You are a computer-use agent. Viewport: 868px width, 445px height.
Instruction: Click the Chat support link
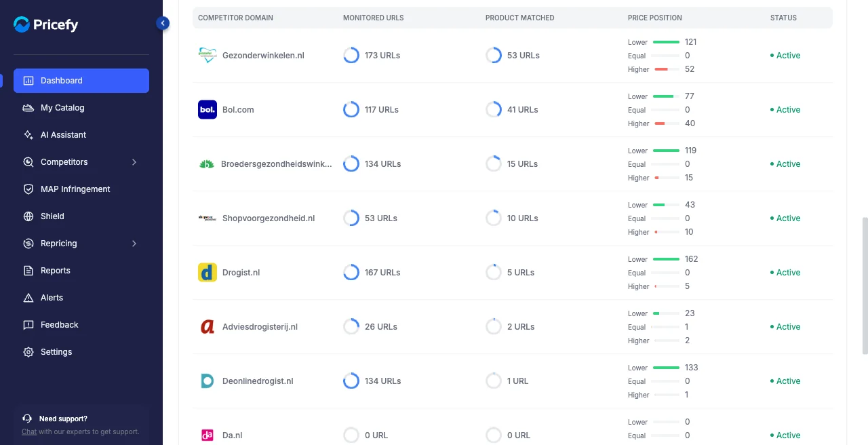(29, 431)
